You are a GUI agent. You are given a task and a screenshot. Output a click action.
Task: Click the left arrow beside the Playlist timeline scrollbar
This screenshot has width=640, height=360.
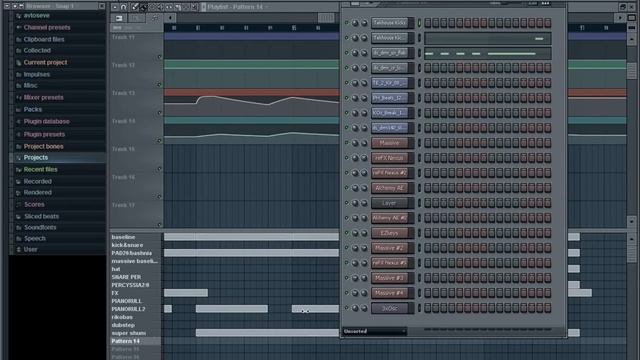pos(170,18)
